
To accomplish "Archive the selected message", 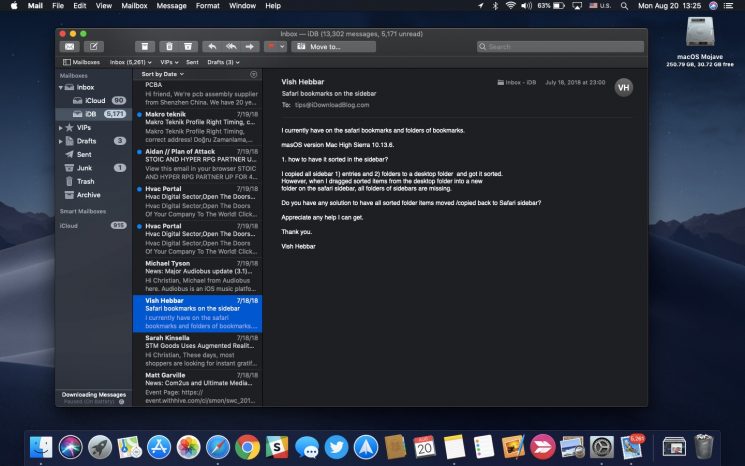I will [x=145, y=47].
